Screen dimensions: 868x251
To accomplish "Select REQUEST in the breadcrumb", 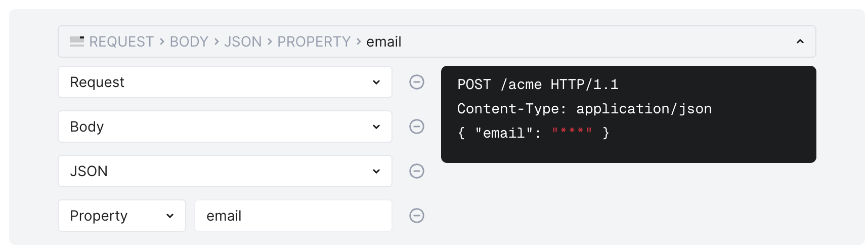I will [x=121, y=41].
